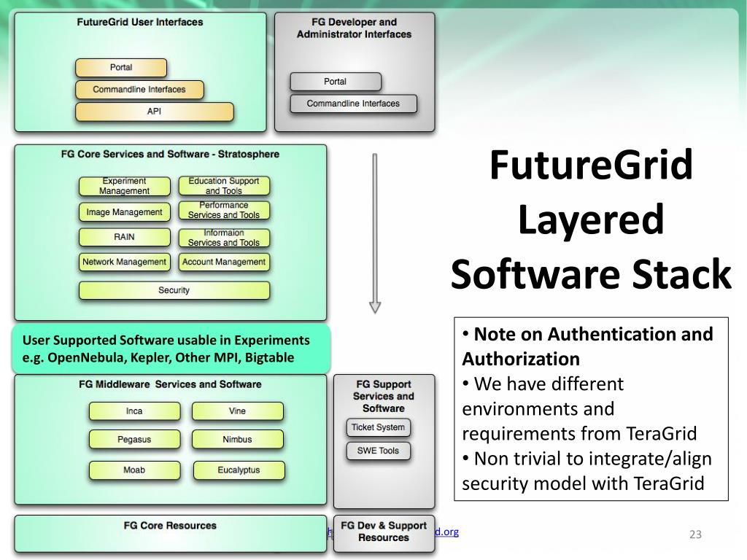Image resolution: width=747 pixels, height=560 pixels.
Task: Select Portal box under FutureGrid User Interfaces
Action: [x=121, y=68]
